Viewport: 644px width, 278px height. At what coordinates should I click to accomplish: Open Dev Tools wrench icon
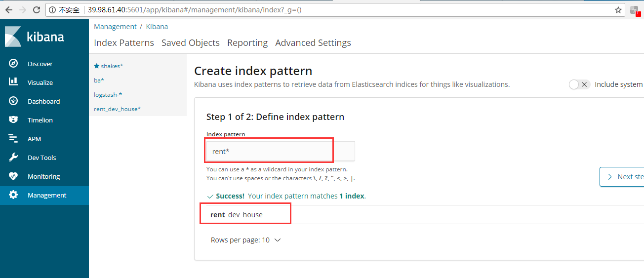tap(13, 158)
